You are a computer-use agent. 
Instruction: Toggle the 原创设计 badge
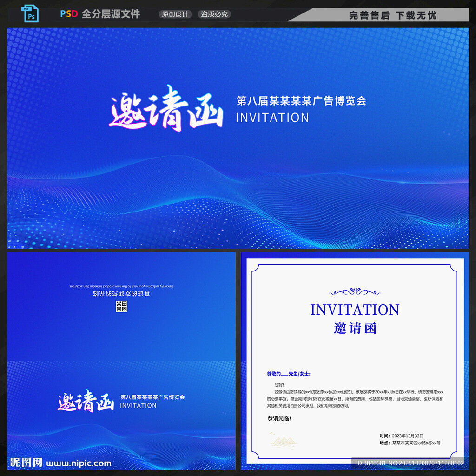pos(175,14)
